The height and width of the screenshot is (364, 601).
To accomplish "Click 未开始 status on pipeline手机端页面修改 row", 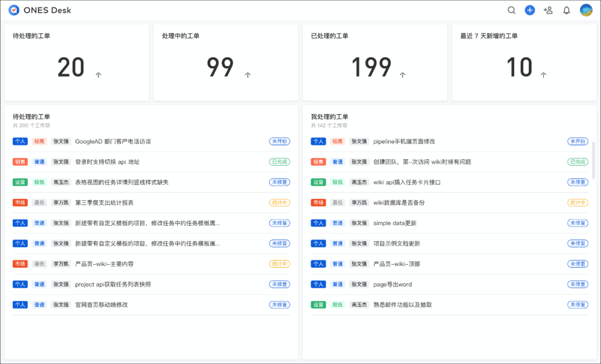I will [578, 141].
